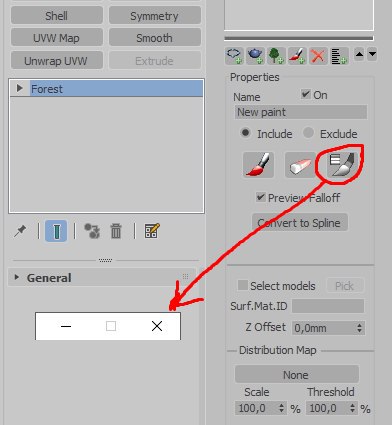Remove modifier with the trash icon
This screenshot has height=425, width=392.
(116, 231)
